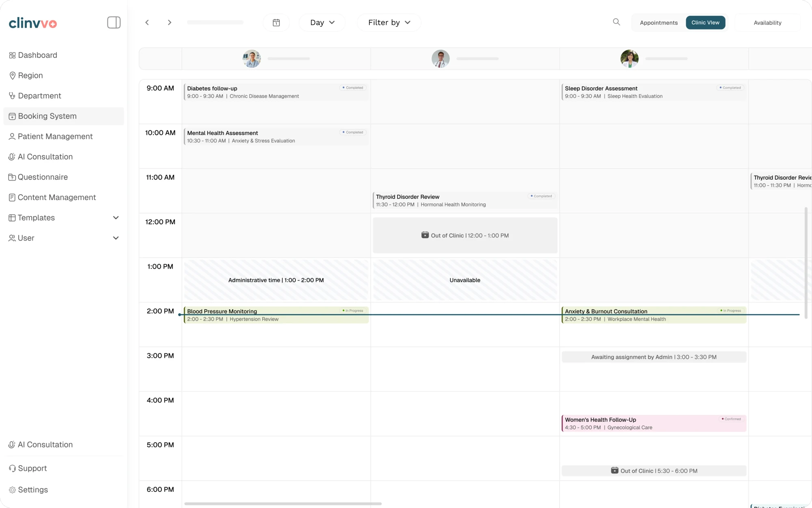Open Thyroid Disorder Review 11:30 appointment

(465, 200)
